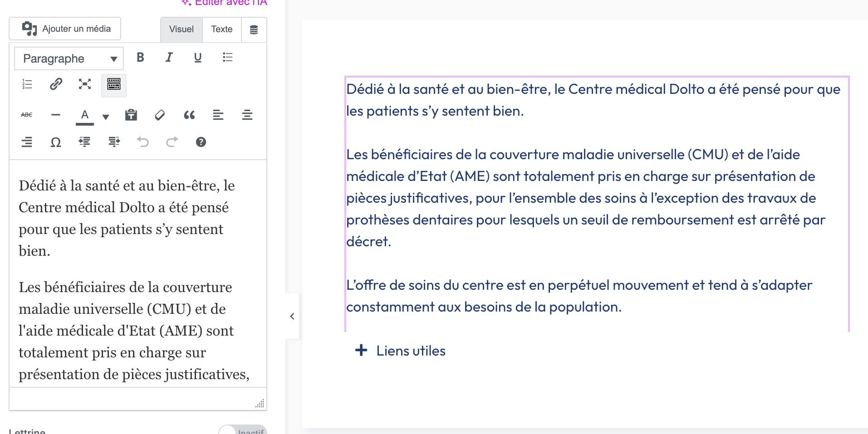
Task: Switch to the Texte tab
Action: pyautogui.click(x=221, y=29)
